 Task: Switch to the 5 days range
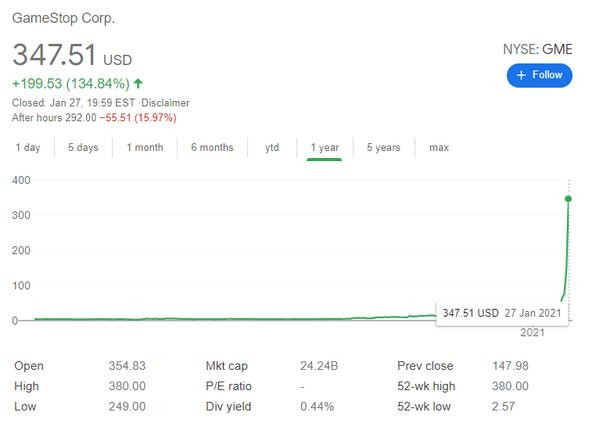point(83,147)
